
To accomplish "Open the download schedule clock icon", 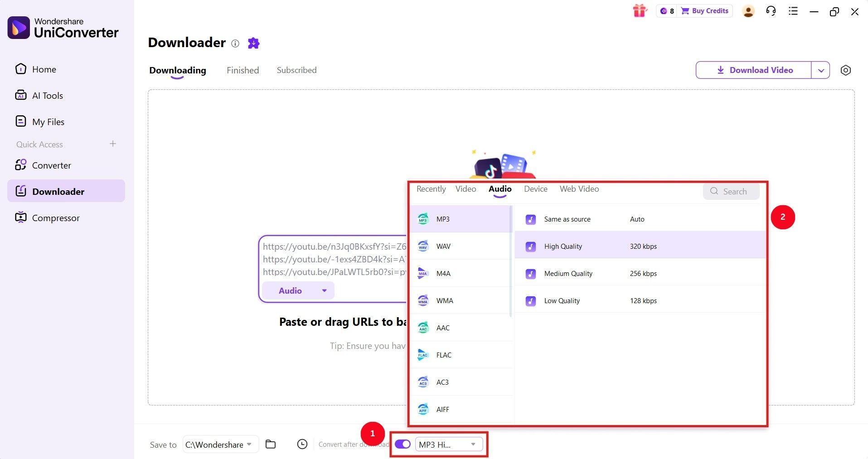I will (302, 444).
